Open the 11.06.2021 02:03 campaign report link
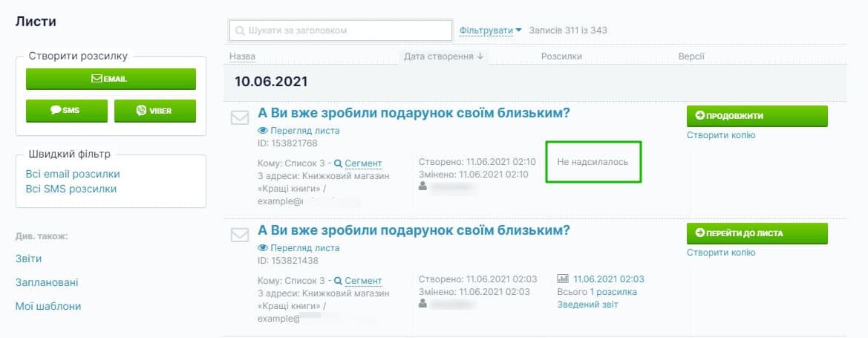The width and height of the screenshot is (868, 338). pos(609,279)
